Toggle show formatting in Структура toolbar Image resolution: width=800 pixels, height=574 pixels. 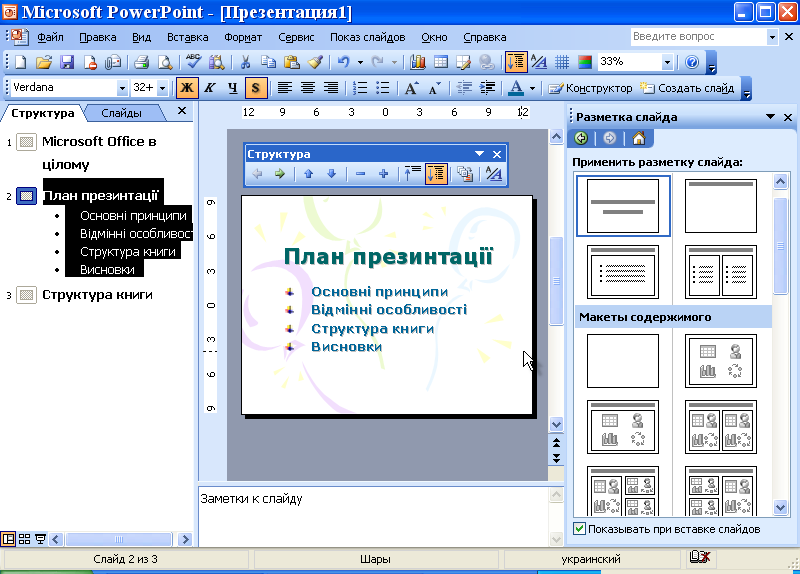[493, 174]
